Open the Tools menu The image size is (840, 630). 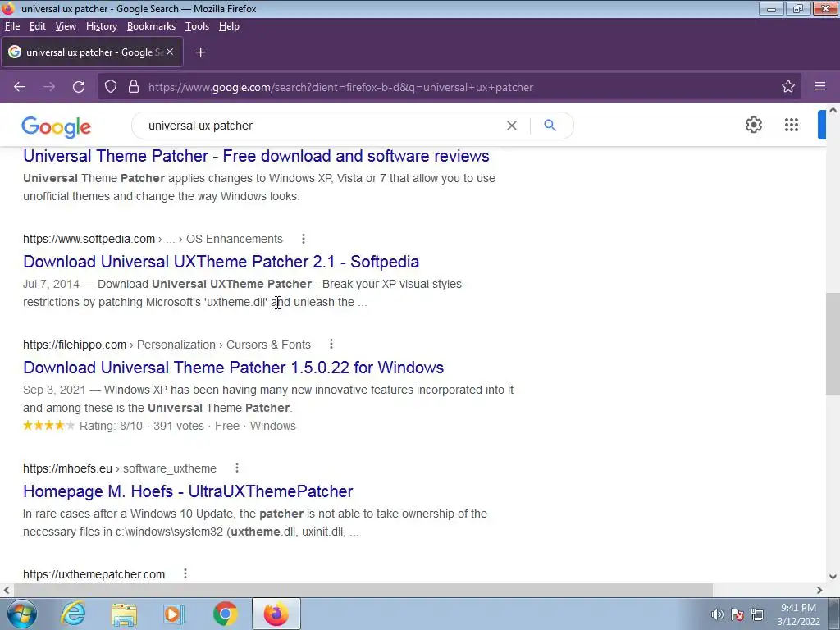pos(197,26)
